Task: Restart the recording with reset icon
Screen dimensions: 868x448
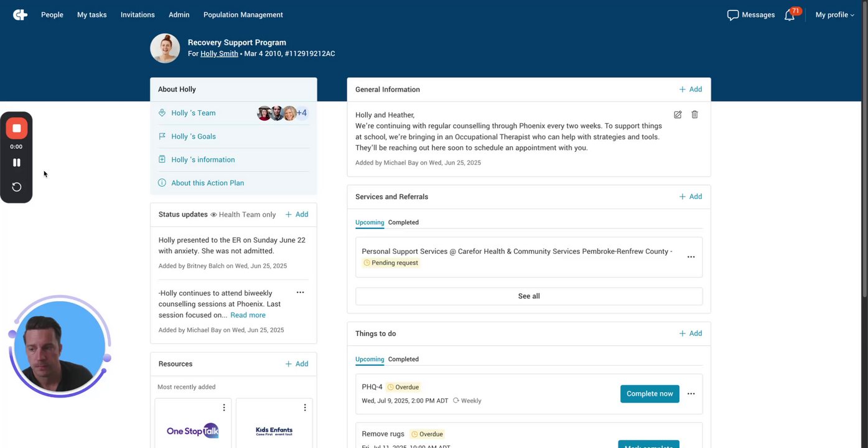Action: [x=17, y=187]
